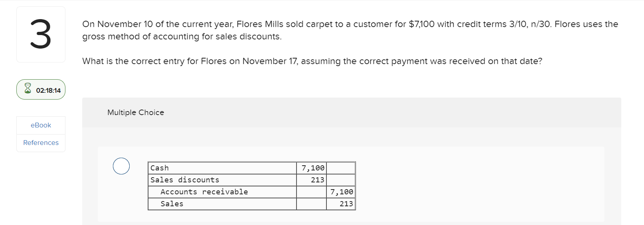Click the 02:18:14 countdown timer
The width and height of the screenshot is (644, 225).
point(48,90)
